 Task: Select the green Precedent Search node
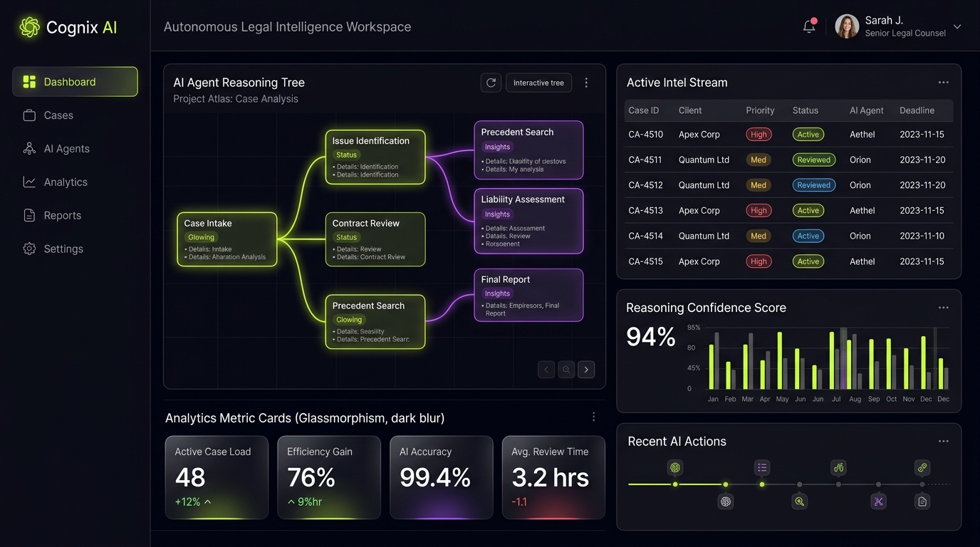pos(375,322)
